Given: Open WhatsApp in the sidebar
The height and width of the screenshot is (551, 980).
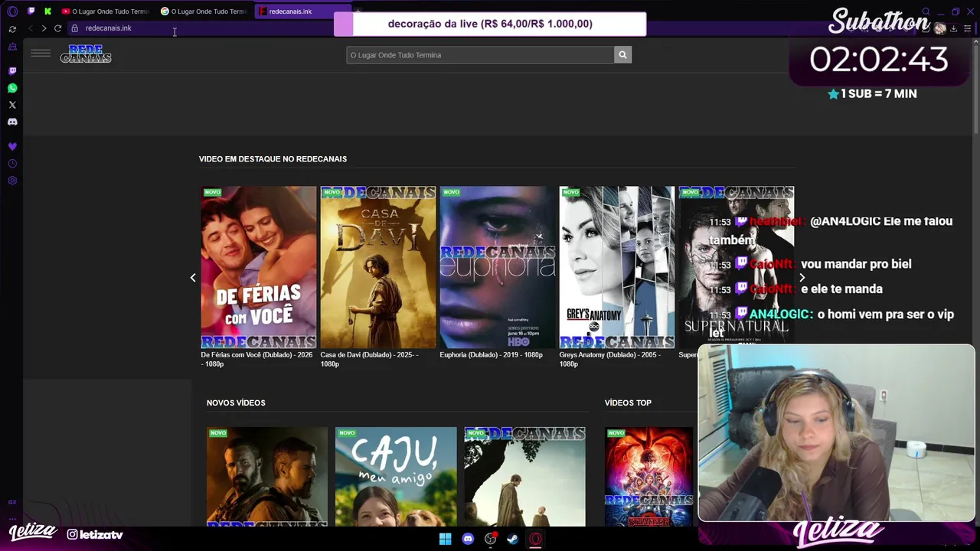Looking at the screenshot, I should tap(12, 88).
